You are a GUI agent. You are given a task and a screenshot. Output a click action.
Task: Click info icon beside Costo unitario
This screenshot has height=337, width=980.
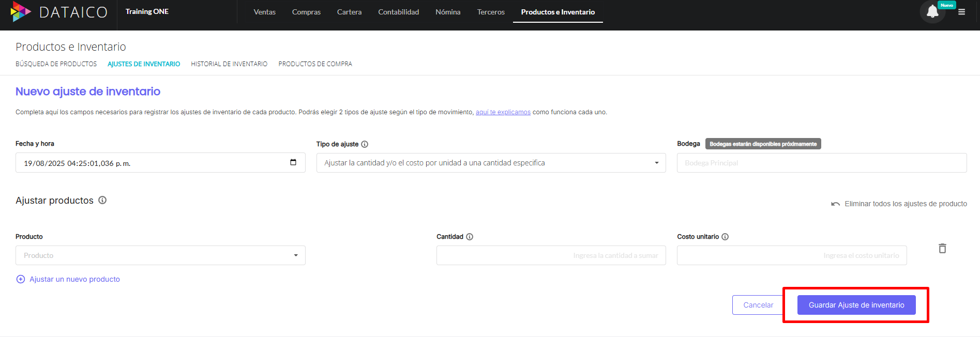(x=725, y=237)
